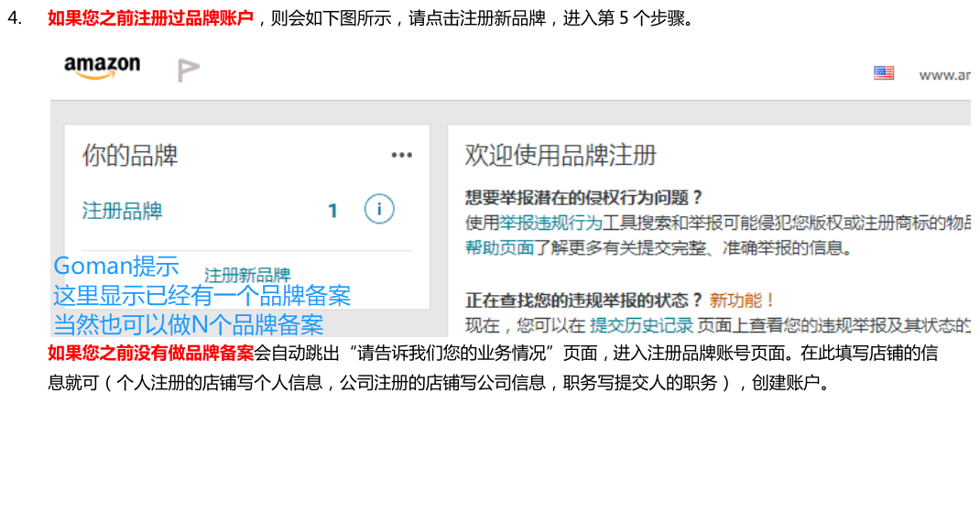Click the US flag marketplace icon
The width and height of the screenshot is (980, 524).
883,73
